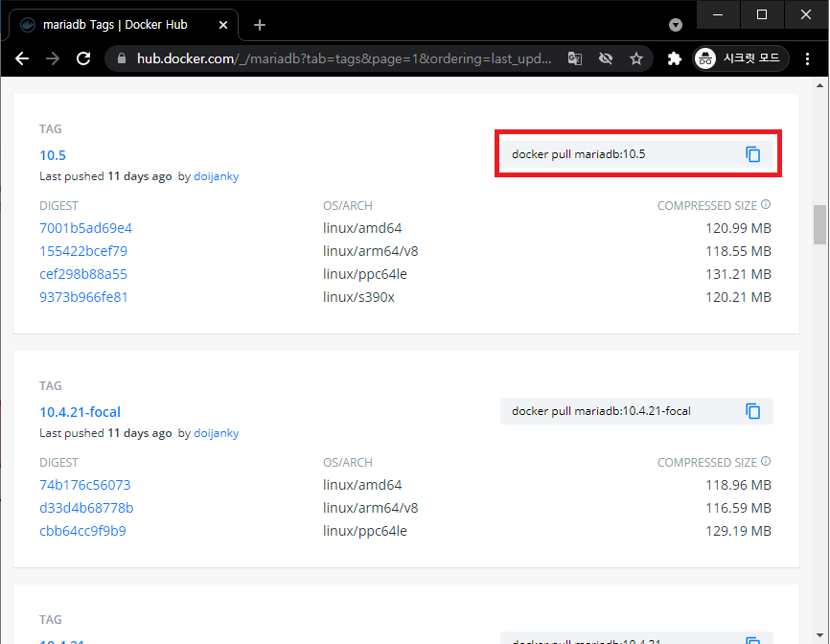Click linux/arm64/v8 in the 10.4.21-focal card

[371, 508]
